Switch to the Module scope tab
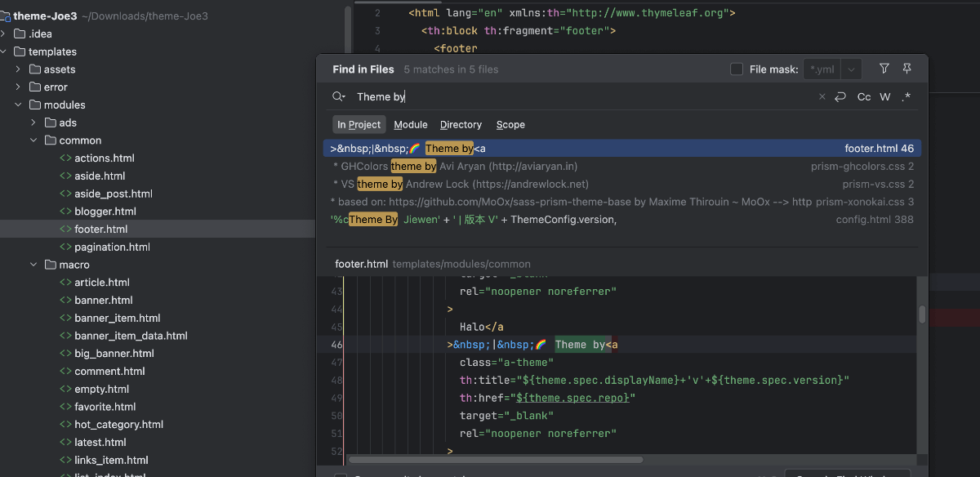 (x=410, y=125)
